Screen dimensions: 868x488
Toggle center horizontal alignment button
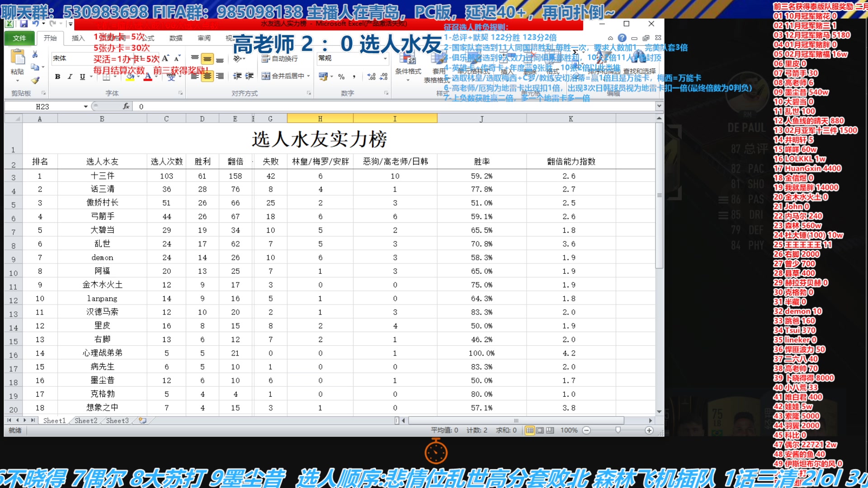tap(207, 76)
